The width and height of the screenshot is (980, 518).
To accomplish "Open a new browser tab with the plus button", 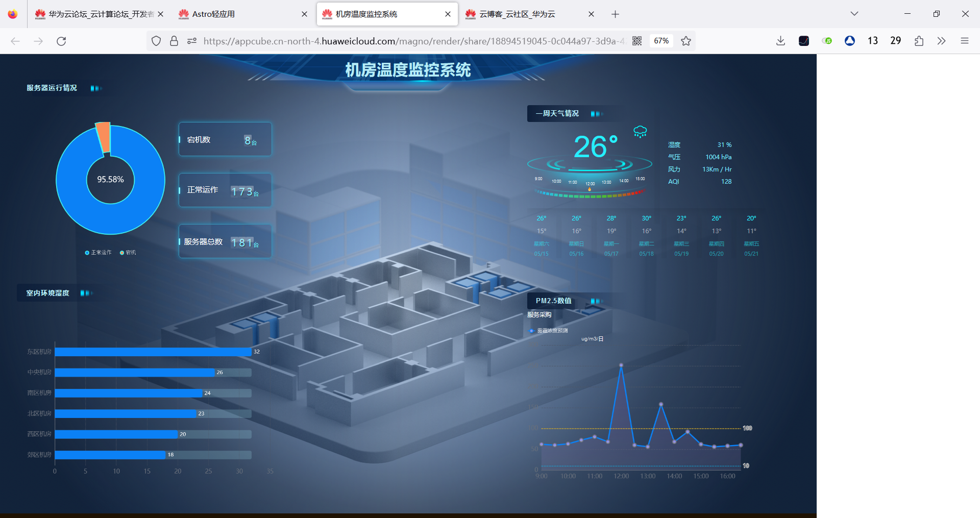I will click(615, 14).
